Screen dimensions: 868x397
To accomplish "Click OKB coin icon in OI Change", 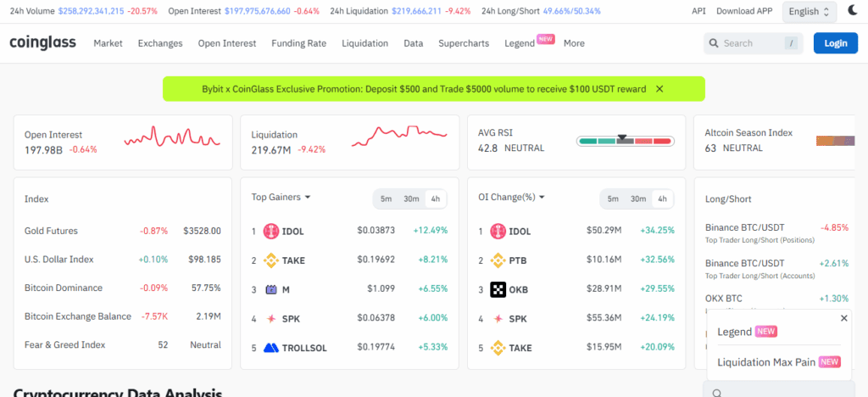I will (x=498, y=289).
